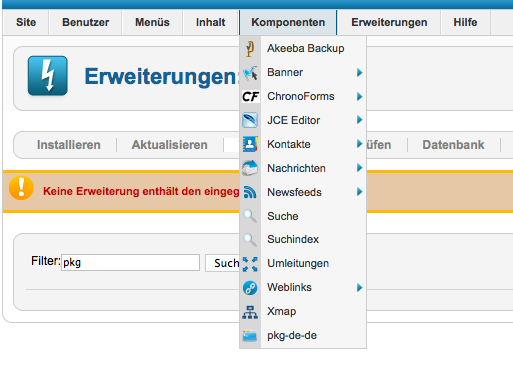This screenshot has height=388, width=513.
Task: Click the Newsfeeds RSS icon
Action: pos(250,192)
